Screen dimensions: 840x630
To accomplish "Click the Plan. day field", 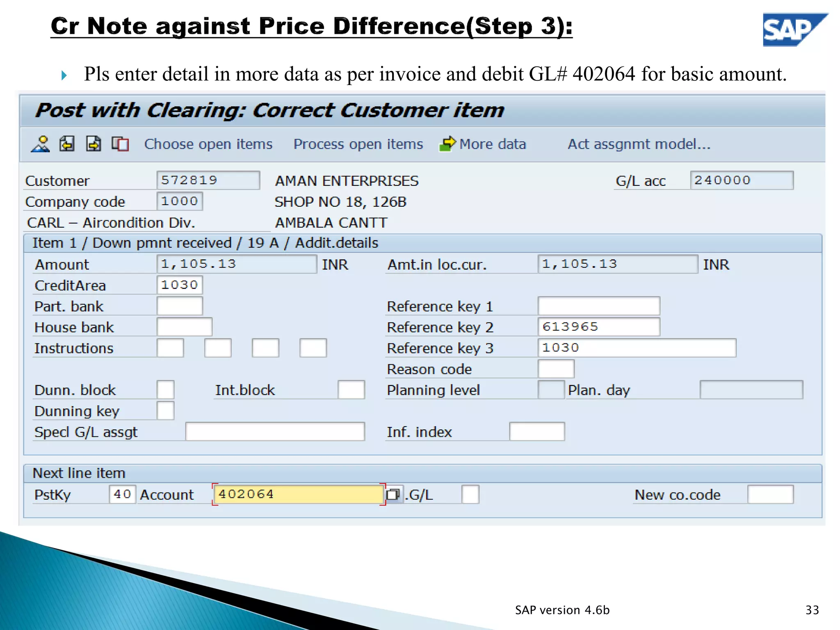I will point(751,390).
